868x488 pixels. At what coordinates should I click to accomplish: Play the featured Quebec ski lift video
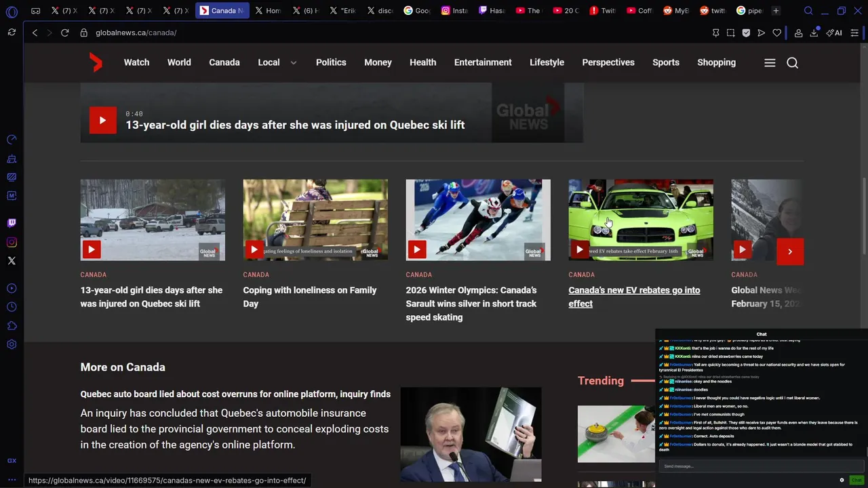pyautogui.click(x=103, y=121)
